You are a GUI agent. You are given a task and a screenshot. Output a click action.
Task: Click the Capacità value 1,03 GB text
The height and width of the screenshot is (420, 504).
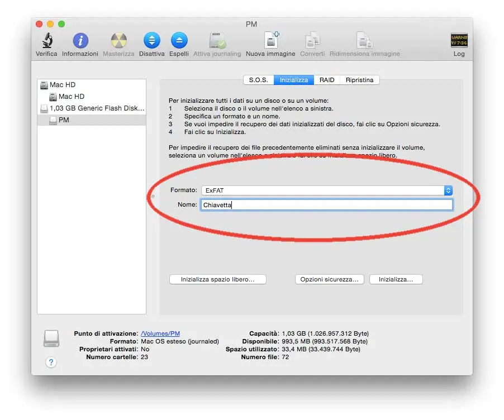(325, 333)
